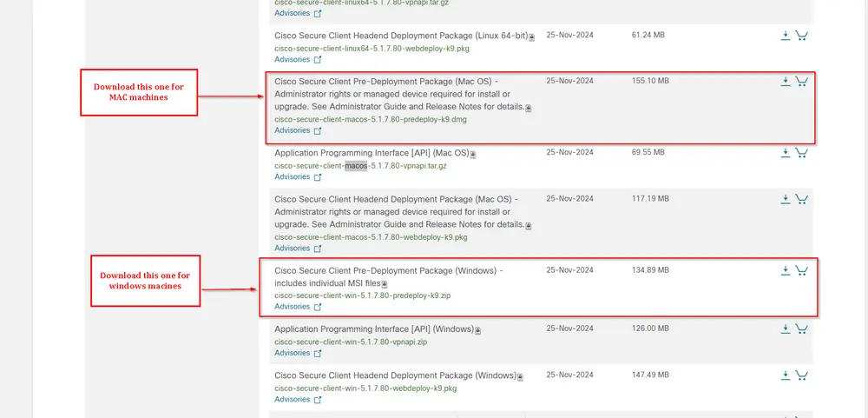The image size is (868, 418).
Task: Click lock icon after 'includes individual MSI files'
Action: pyautogui.click(x=385, y=284)
